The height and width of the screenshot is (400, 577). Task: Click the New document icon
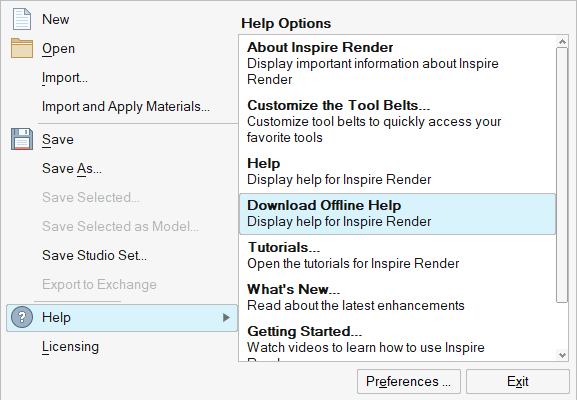[x=22, y=19]
